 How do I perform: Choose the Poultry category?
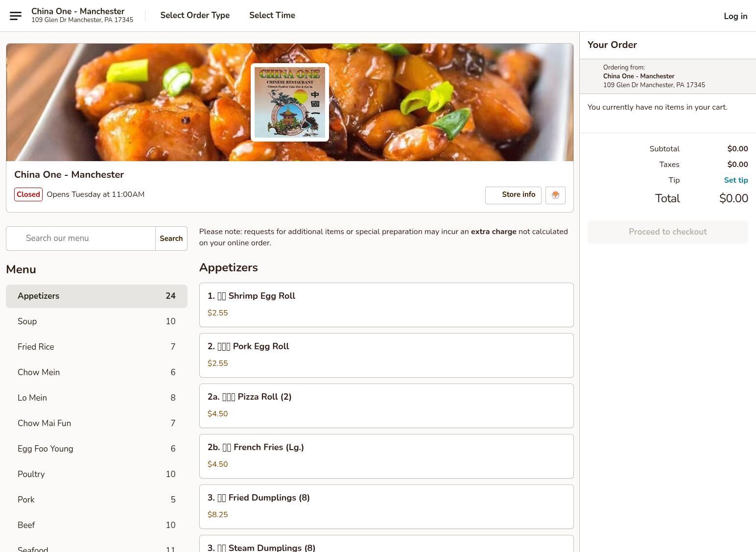pos(96,475)
